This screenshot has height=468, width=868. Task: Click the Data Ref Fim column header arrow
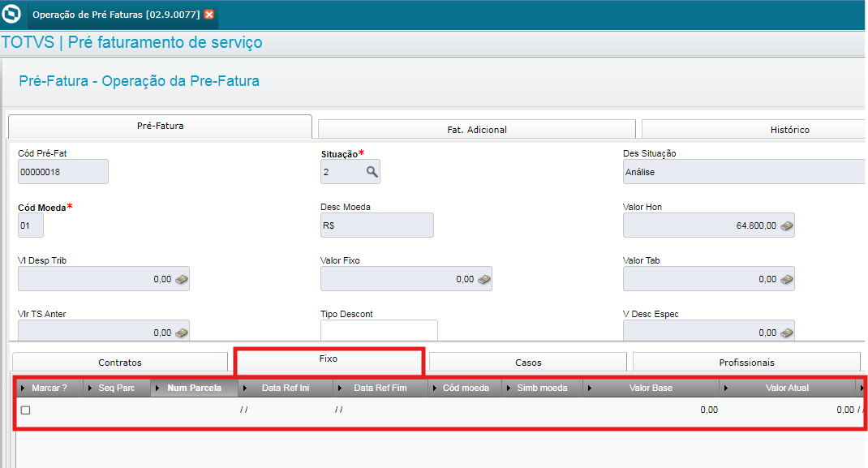[x=340, y=389]
